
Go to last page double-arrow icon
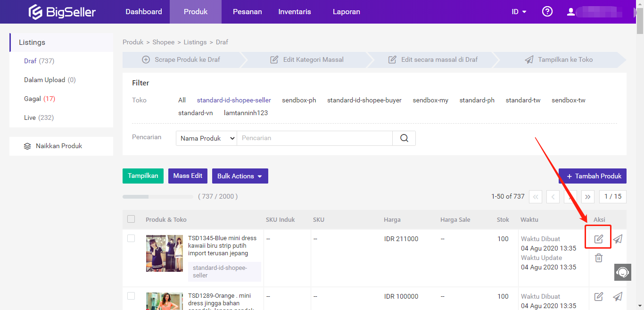tap(587, 197)
